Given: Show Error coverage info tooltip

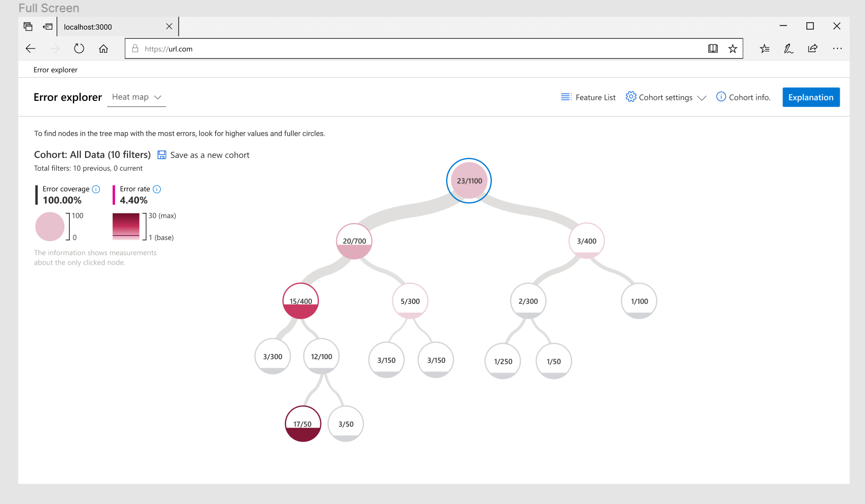Looking at the screenshot, I should tap(96, 189).
